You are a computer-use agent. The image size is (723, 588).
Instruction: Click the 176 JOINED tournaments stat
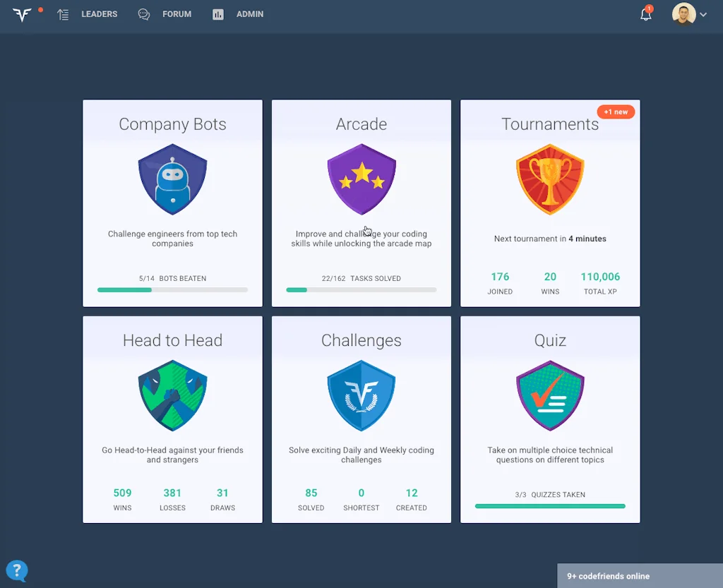click(500, 283)
